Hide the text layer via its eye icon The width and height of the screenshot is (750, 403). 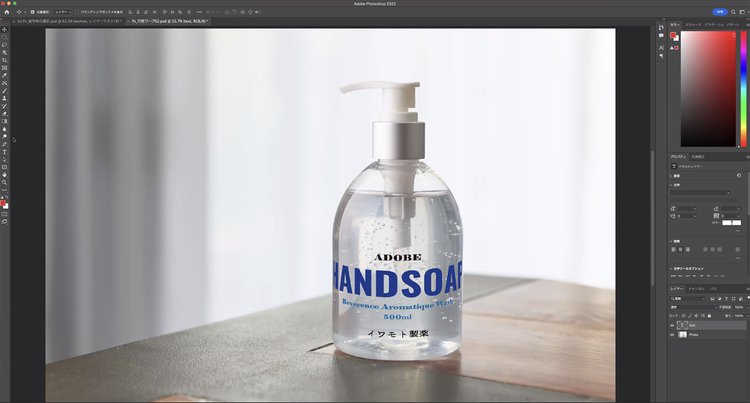672,325
